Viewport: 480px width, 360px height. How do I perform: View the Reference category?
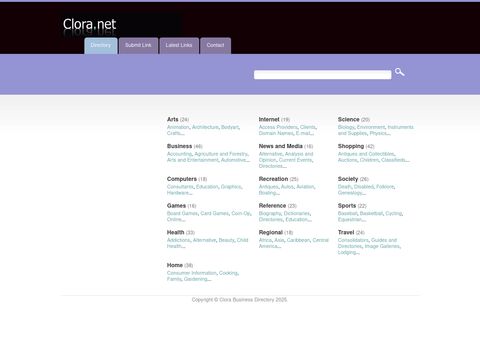tap(272, 206)
